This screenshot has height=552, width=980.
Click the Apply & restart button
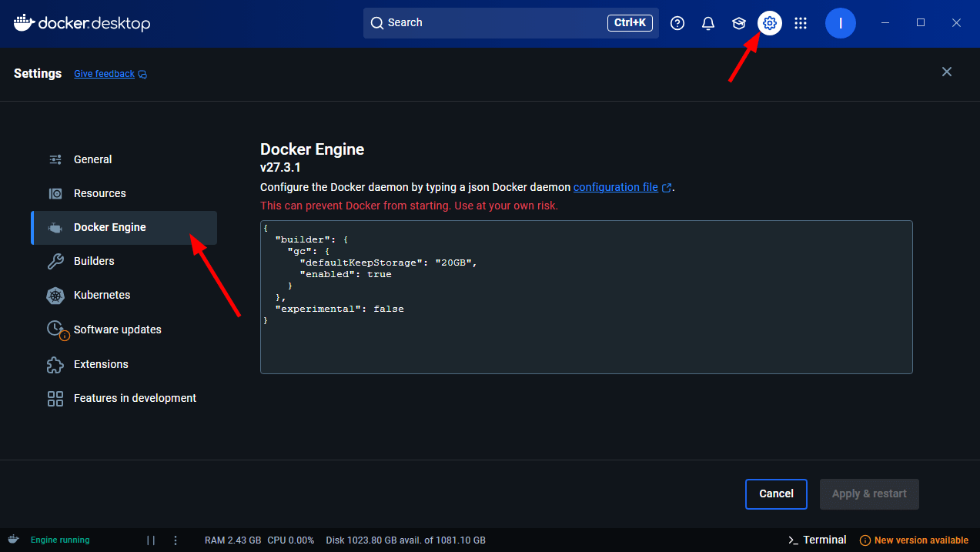869,493
